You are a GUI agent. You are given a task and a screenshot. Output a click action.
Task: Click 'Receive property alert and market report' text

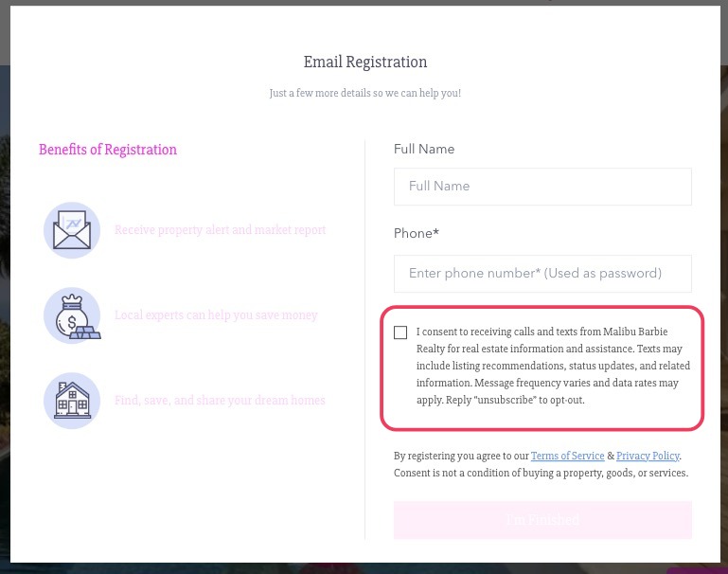click(220, 230)
